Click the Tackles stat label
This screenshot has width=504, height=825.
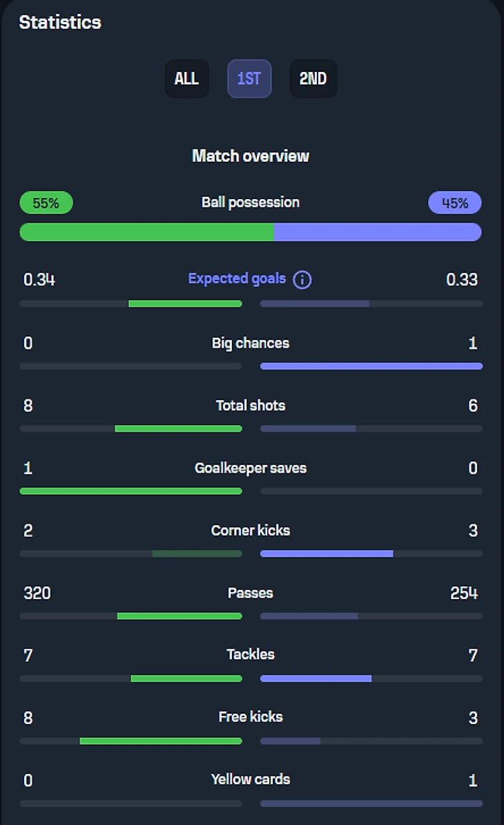click(251, 654)
